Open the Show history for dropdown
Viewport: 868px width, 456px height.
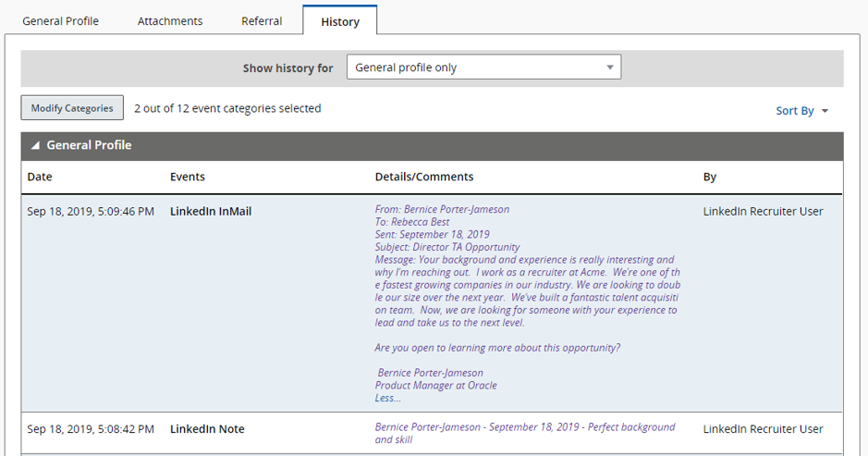coord(483,68)
